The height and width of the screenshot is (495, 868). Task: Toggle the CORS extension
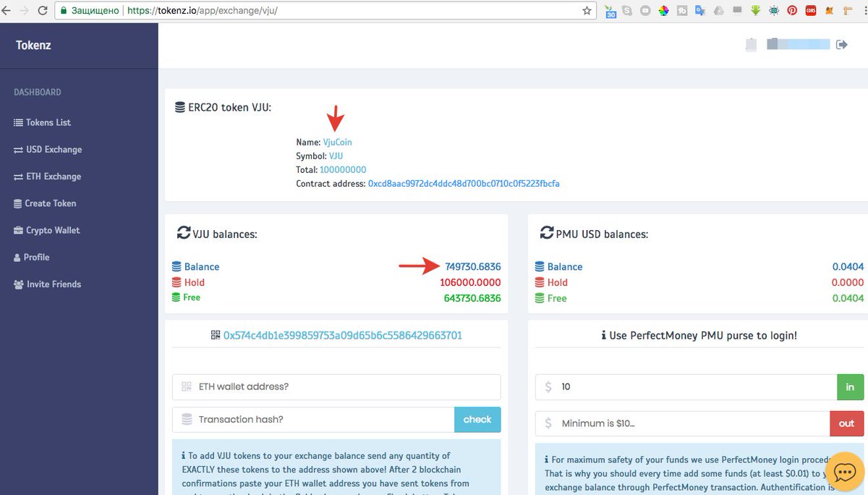pyautogui.click(x=811, y=11)
